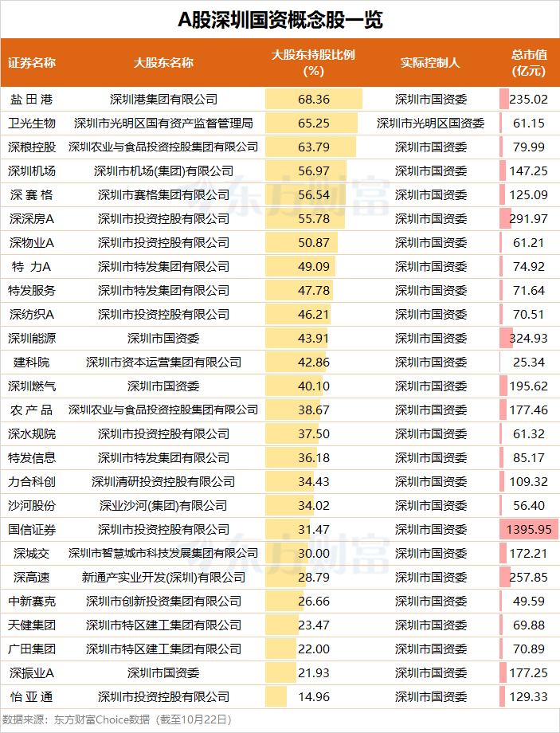The height and width of the screenshot is (733, 560).
Task: Click the market value 1395.95
Action: [x=529, y=529]
